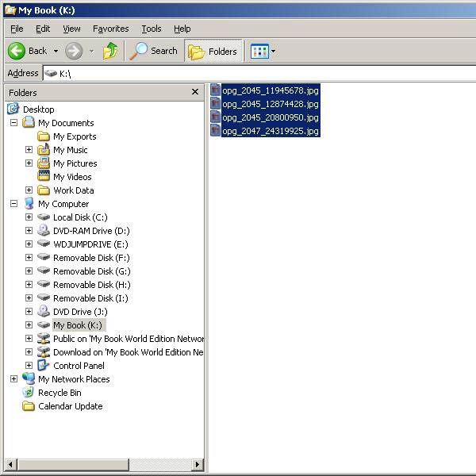Open the File menu
This screenshot has height=476, width=476.
coord(17,29)
